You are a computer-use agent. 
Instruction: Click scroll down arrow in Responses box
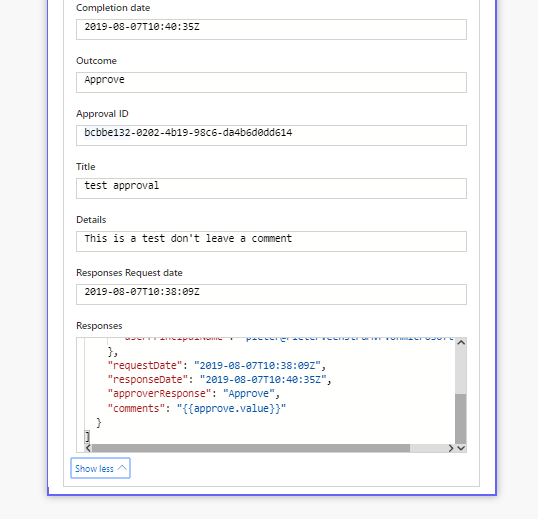[461, 448]
